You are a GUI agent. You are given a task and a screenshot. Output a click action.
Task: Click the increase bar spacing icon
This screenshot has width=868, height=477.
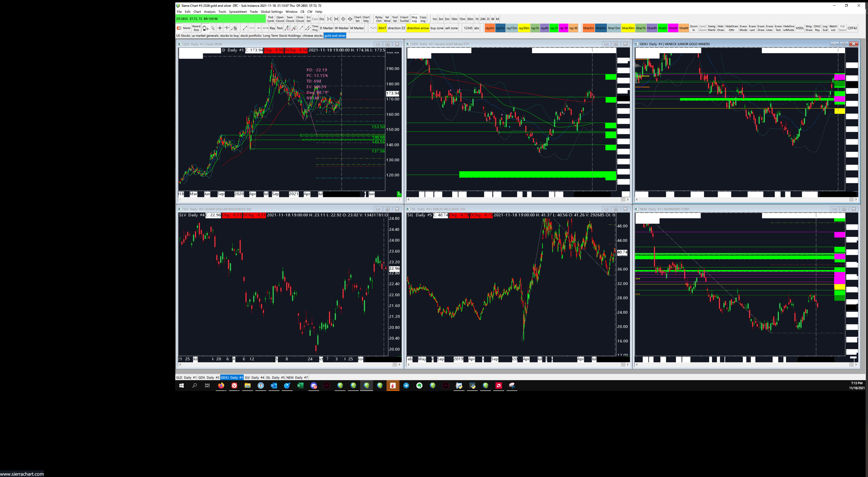click(329, 19)
